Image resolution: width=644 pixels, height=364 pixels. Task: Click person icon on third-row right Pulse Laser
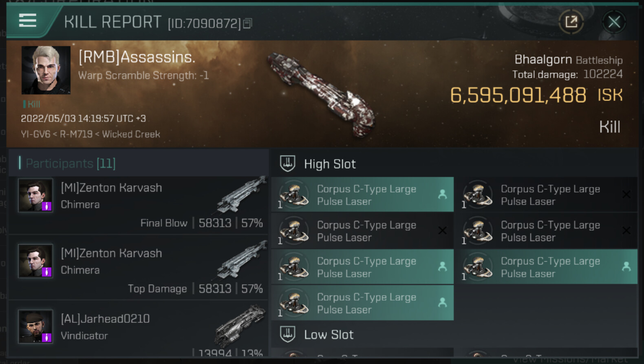(x=626, y=266)
